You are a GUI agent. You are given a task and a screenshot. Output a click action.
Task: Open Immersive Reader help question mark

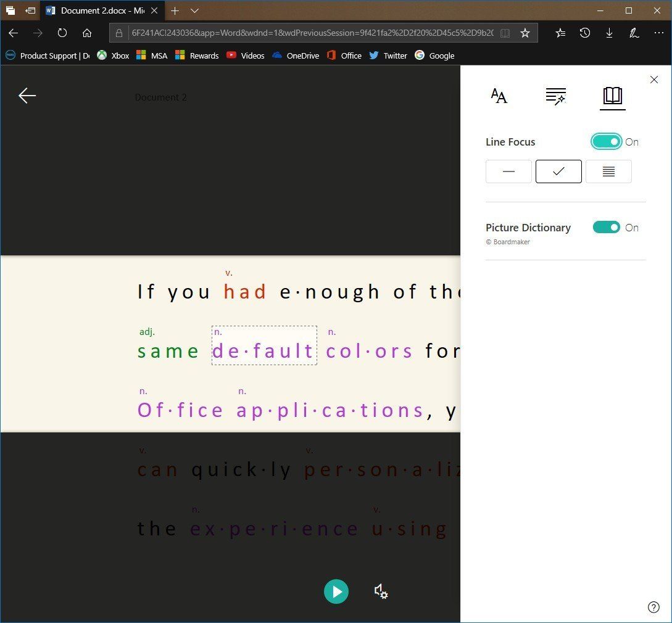click(653, 607)
